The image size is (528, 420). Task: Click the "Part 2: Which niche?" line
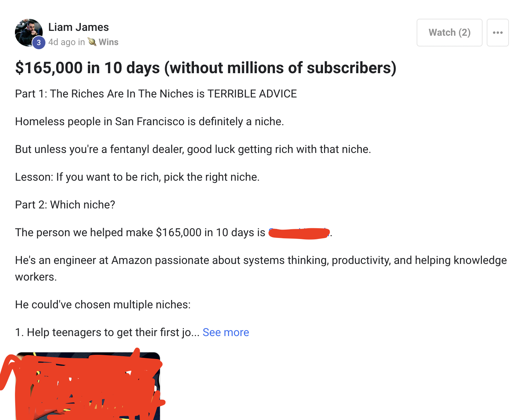[65, 205]
